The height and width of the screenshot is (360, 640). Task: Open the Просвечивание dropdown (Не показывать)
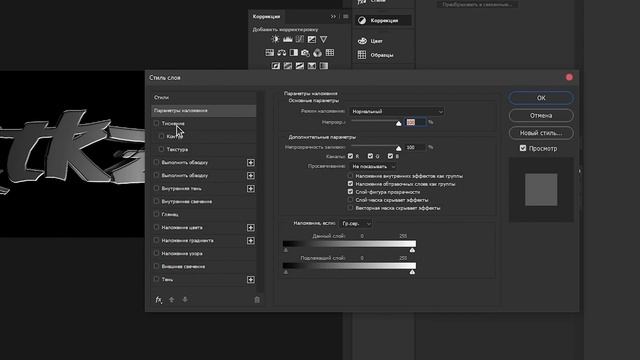tap(372, 167)
